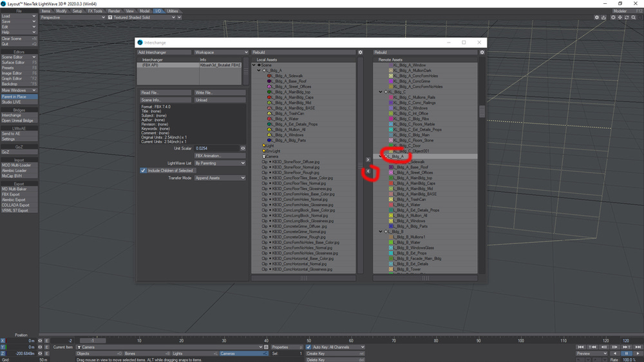Image resolution: width=644 pixels, height=362 pixels.
Task: Open the Workspace dropdown
Action: point(221,52)
